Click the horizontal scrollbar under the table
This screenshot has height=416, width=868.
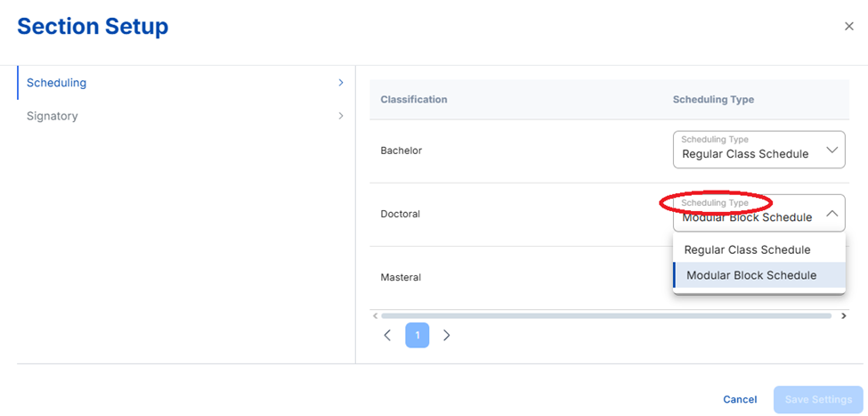[x=605, y=315]
